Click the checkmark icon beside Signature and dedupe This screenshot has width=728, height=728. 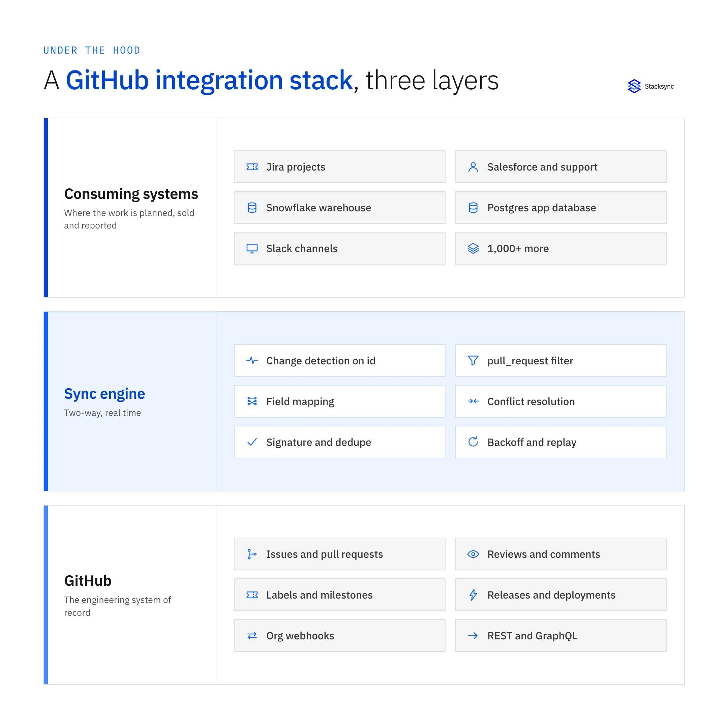[252, 442]
